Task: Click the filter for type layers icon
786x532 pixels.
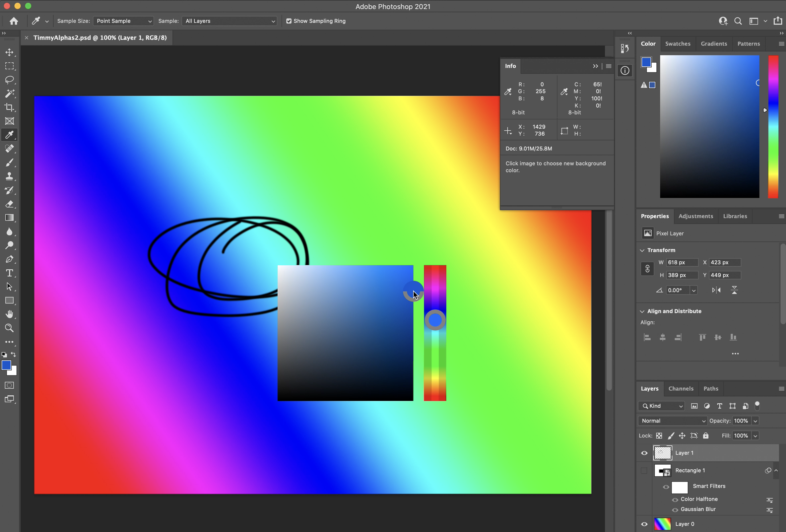Action: [720, 406]
